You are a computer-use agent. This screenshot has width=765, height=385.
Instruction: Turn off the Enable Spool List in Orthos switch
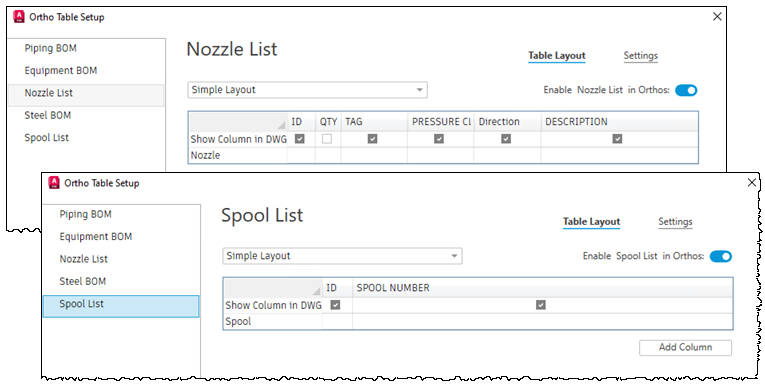721,256
